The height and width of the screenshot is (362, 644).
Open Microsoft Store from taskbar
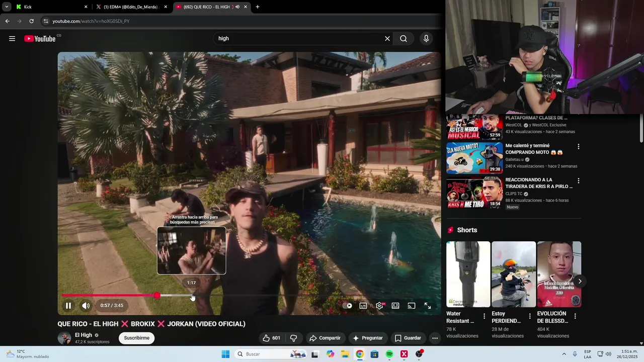pyautogui.click(x=374, y=354)
